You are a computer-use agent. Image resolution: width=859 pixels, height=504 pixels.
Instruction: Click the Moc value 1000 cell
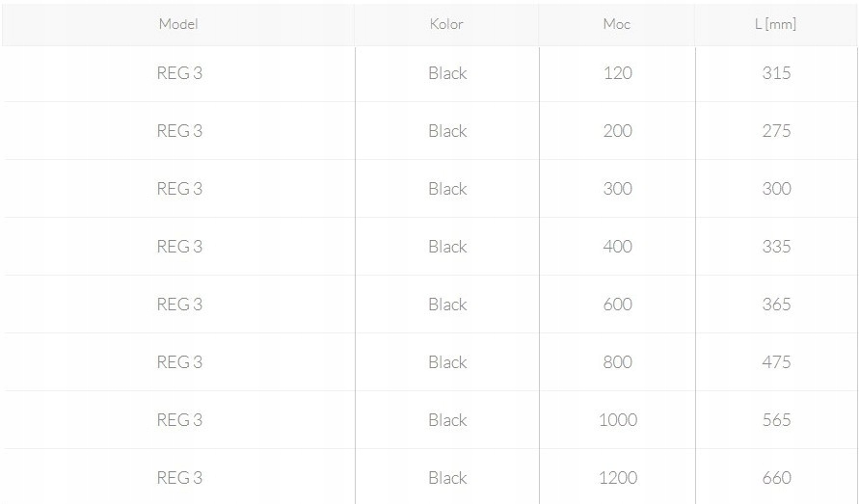(x=617, y=420)
